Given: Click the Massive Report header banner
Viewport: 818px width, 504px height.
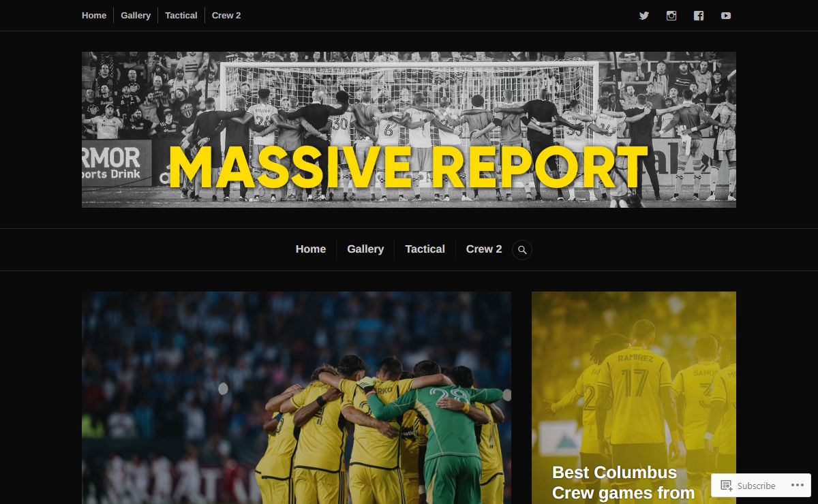Looking at the screenshot, I should (409, 129).
